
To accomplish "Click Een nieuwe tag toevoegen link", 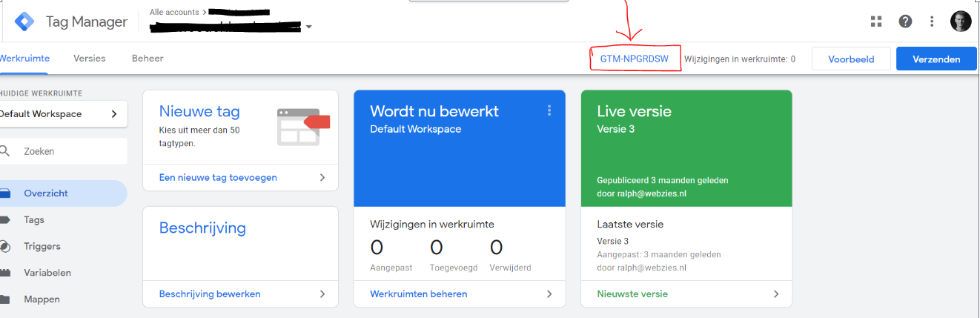I will 218,178.
